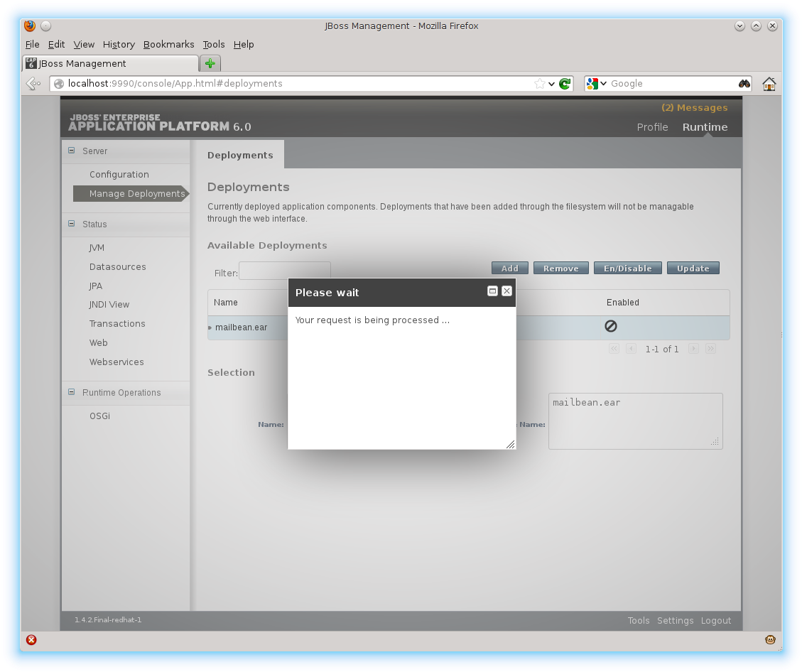Click the disabled status icon for mailbean.ear
Image resolution: width=802 pixels, height=672 pixels.
tap(611, 326)
